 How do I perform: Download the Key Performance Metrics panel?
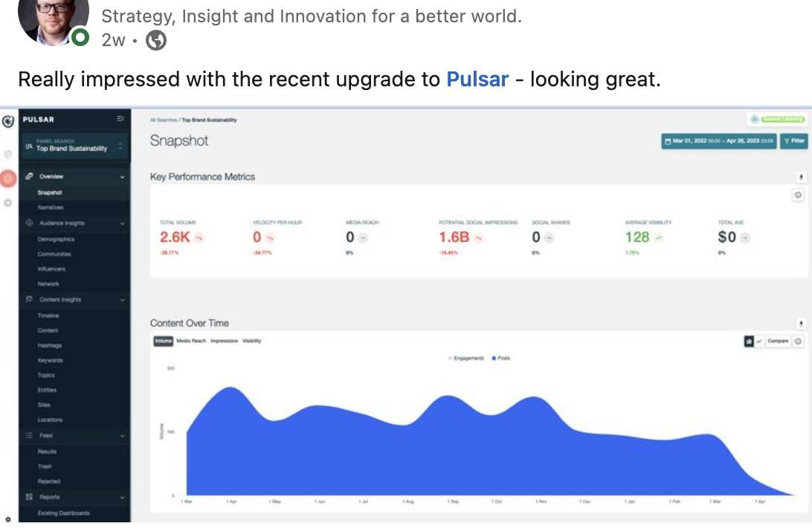pyautogui.click(x=801, y=177)
